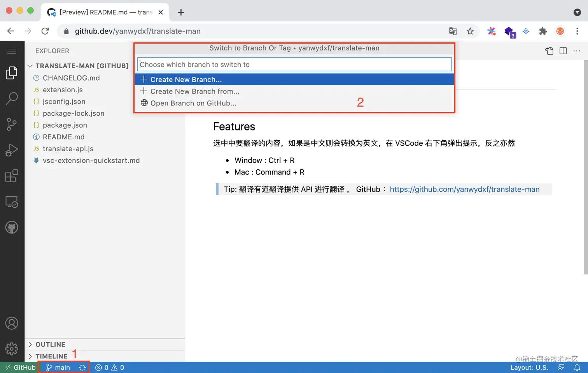Open the translate-man GitHub repository link
This screenshot has height=373, width=588.
tap(465, 189)
